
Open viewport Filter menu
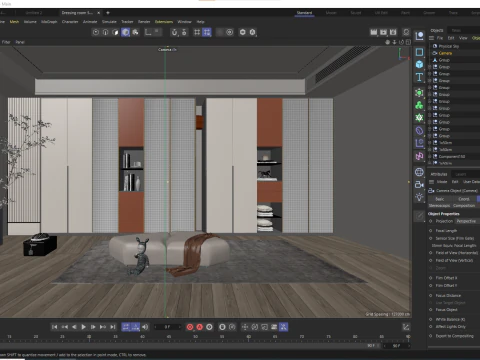point(6,42)
